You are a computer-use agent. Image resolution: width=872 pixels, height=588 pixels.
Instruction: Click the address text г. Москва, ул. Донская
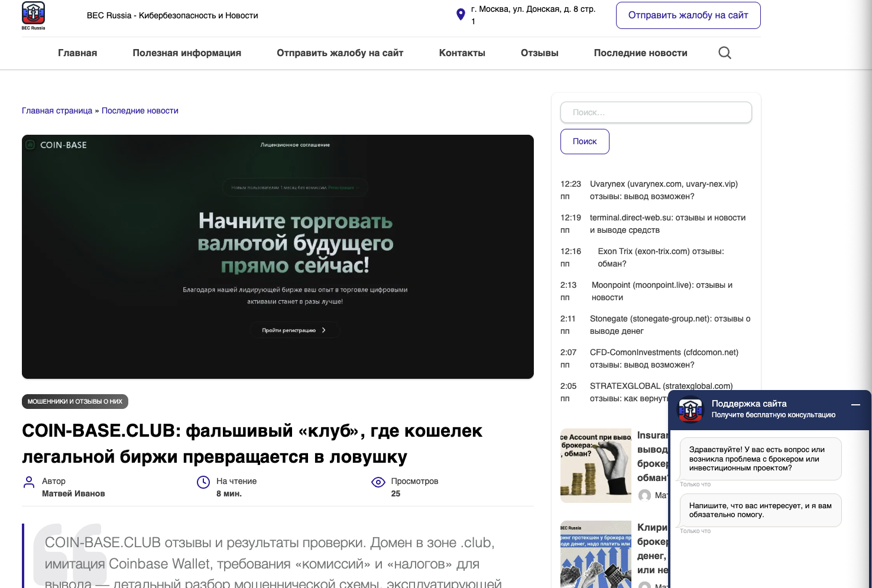[533, 15]
